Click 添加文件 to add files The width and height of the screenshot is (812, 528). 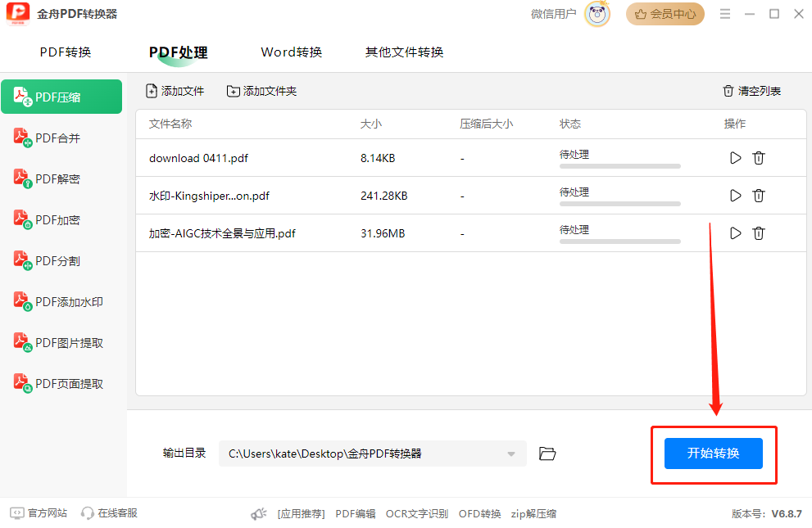[x=175, y=91]
